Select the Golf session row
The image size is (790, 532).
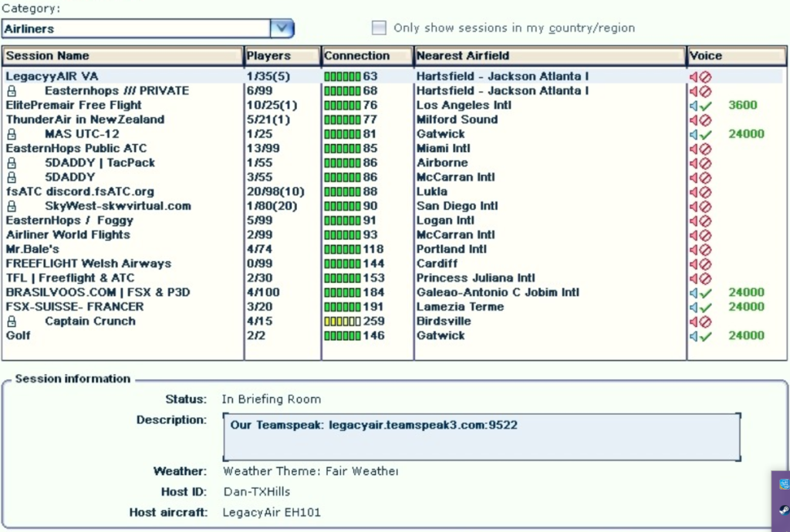pyautogui.click(x=393, y=335)
